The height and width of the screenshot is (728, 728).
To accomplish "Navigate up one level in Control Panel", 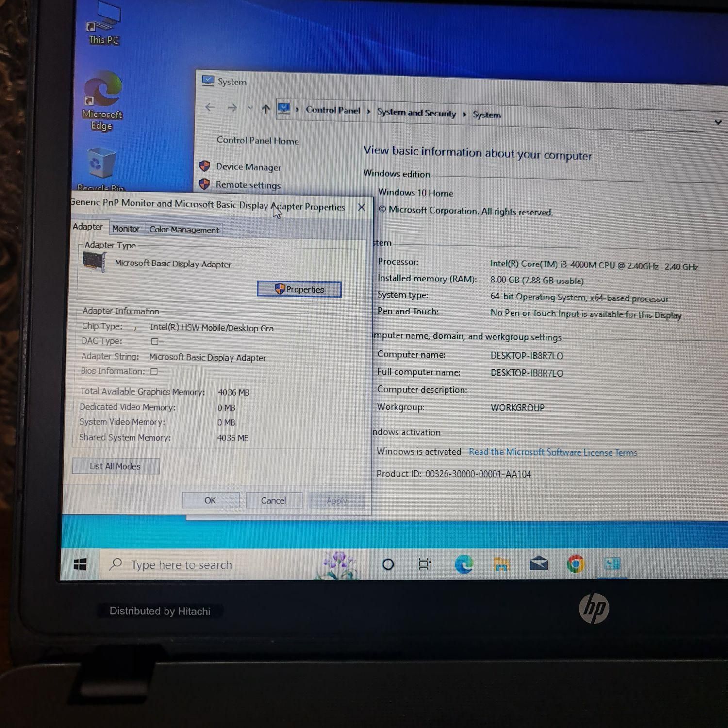I will [x=265, y=109].
